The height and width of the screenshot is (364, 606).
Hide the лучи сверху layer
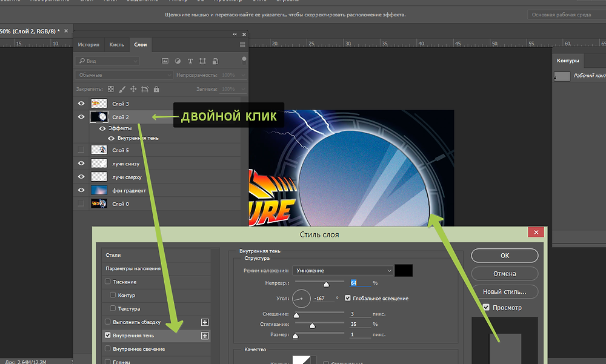pyautogui.click(x=81, y=177)
